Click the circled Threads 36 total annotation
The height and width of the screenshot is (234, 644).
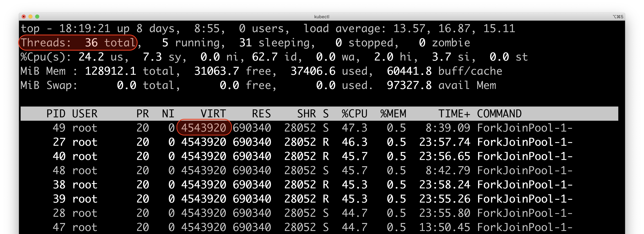point(78,43)
